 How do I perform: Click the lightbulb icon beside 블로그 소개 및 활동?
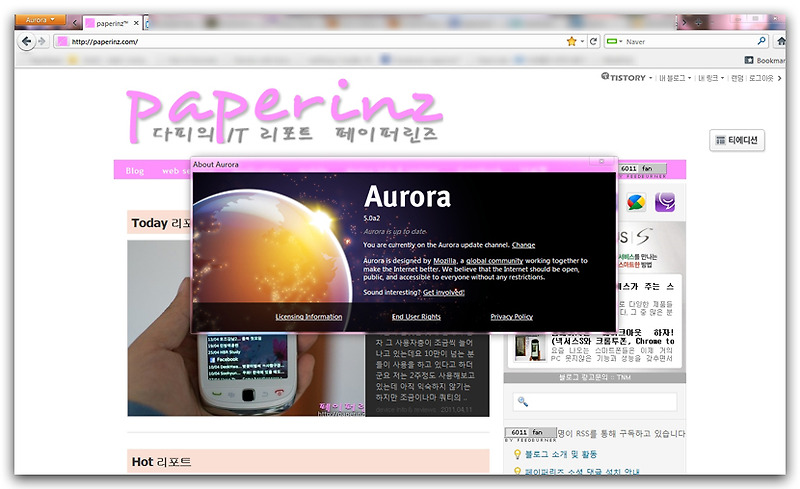(517, 454)
